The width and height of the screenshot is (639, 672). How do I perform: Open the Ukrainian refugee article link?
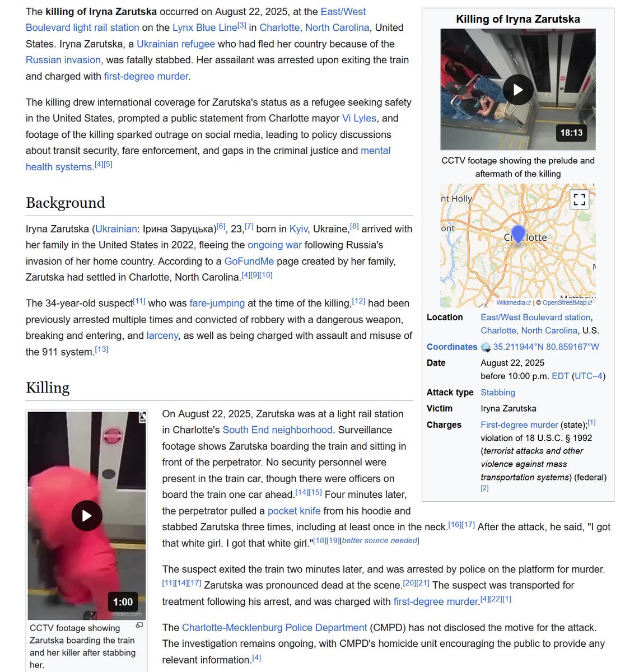tap(176, 44)
